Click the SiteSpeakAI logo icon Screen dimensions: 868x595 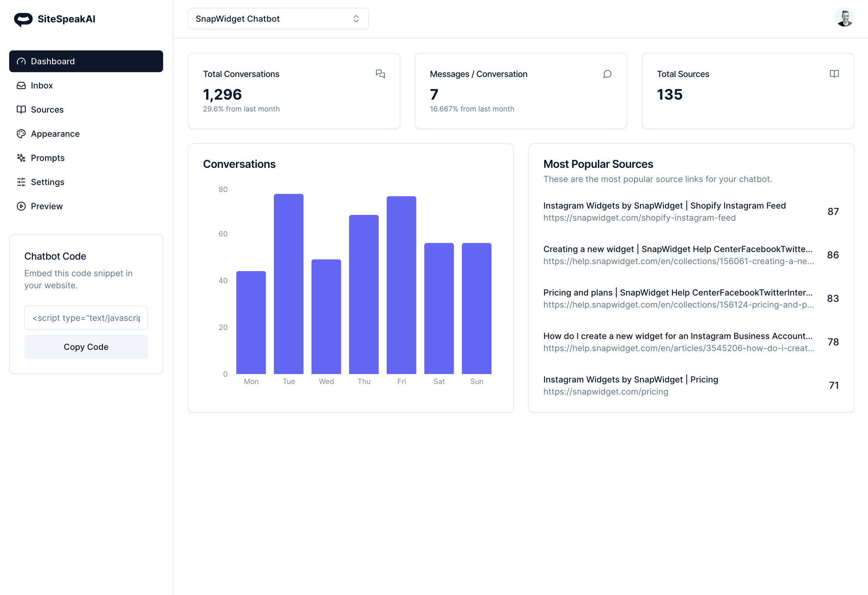(23, 19)
